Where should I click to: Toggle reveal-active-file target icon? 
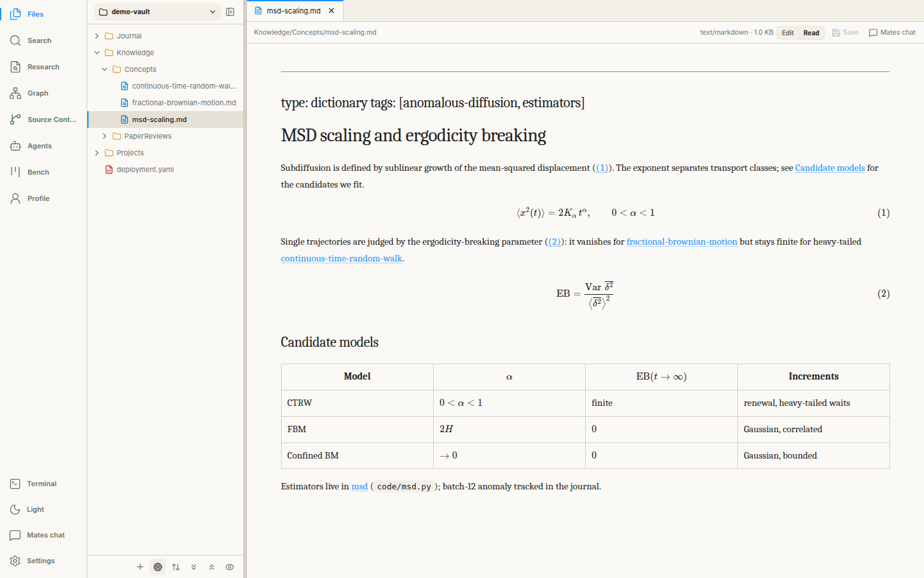pos(158,567)
